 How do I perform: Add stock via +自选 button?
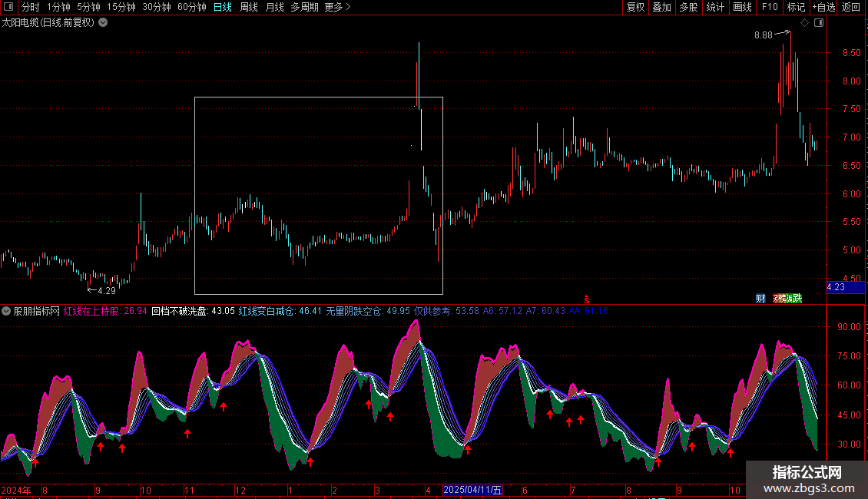click(824, 7)
